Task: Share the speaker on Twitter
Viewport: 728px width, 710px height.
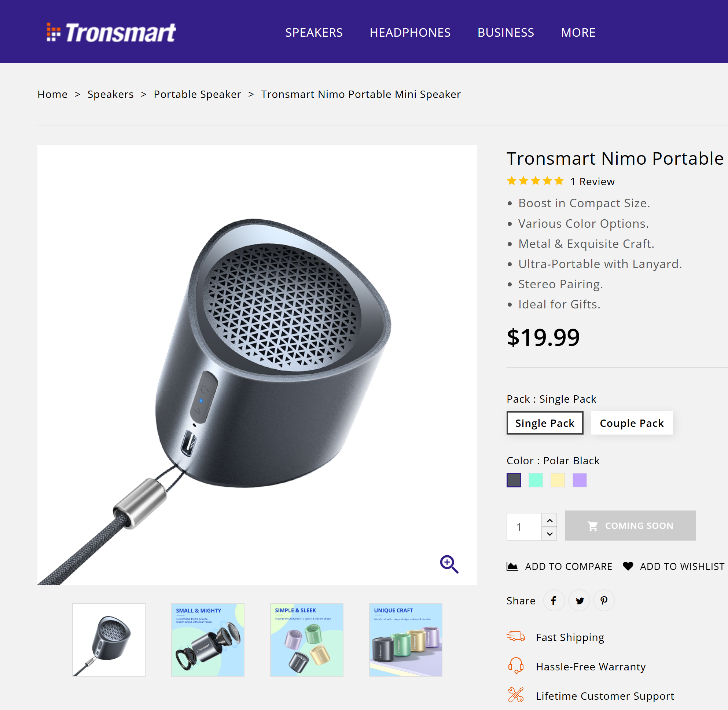Action: [579, 600]
